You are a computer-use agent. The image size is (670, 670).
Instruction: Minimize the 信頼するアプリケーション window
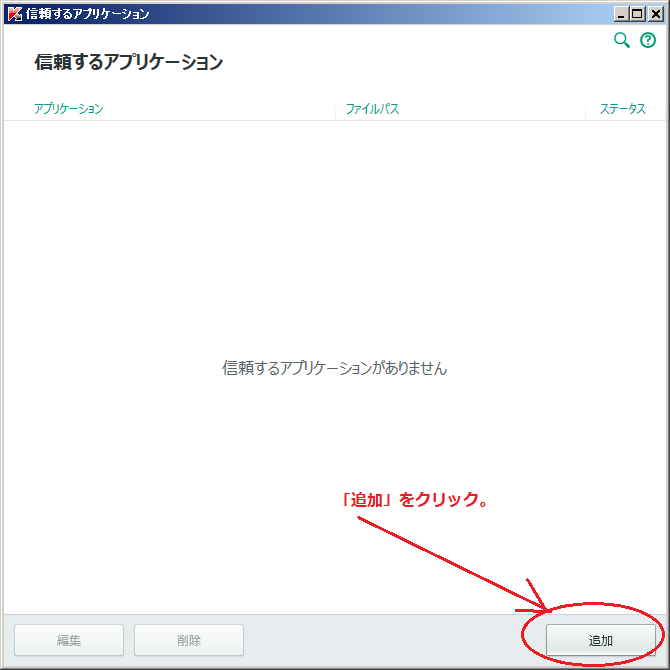(621, 14)
